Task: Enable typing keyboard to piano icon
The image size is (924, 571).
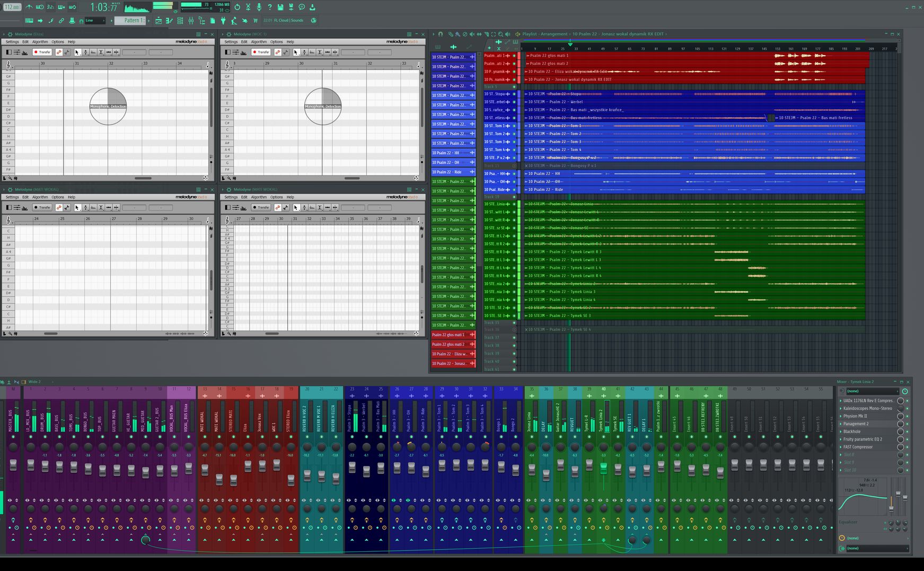Action: click(x=29, y=20)
